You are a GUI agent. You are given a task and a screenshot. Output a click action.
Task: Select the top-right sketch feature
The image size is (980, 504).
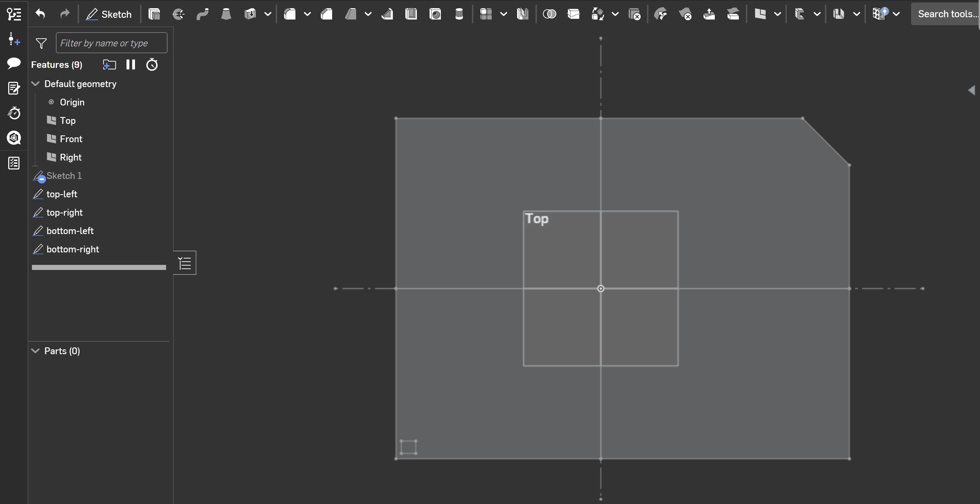64,212
